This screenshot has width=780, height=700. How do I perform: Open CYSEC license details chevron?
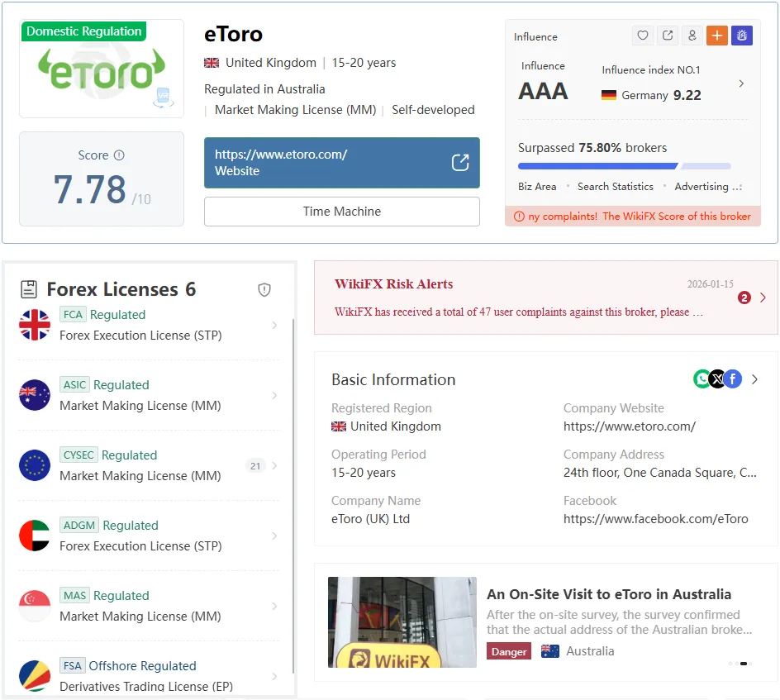click(x=274, y=465)
